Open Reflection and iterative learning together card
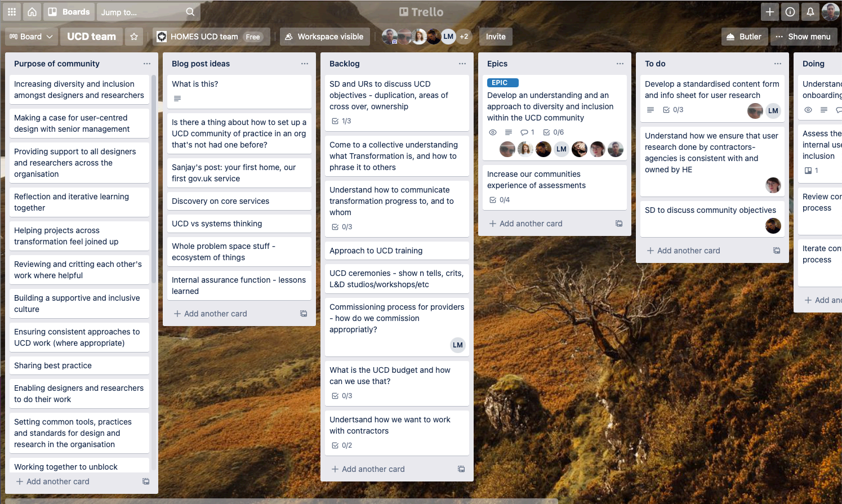 click(x=79, y=202)
